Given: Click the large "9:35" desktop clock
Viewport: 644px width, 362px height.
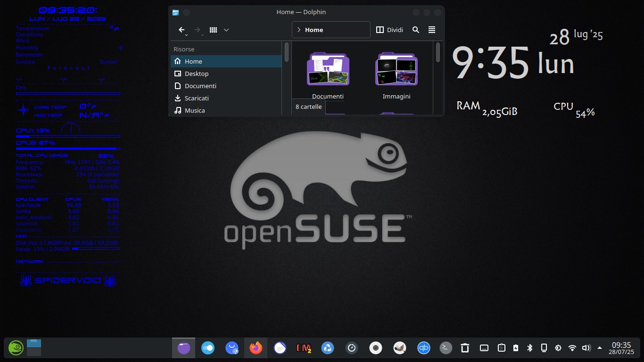Looking at the screenshot, I should [x=490, y=62].
